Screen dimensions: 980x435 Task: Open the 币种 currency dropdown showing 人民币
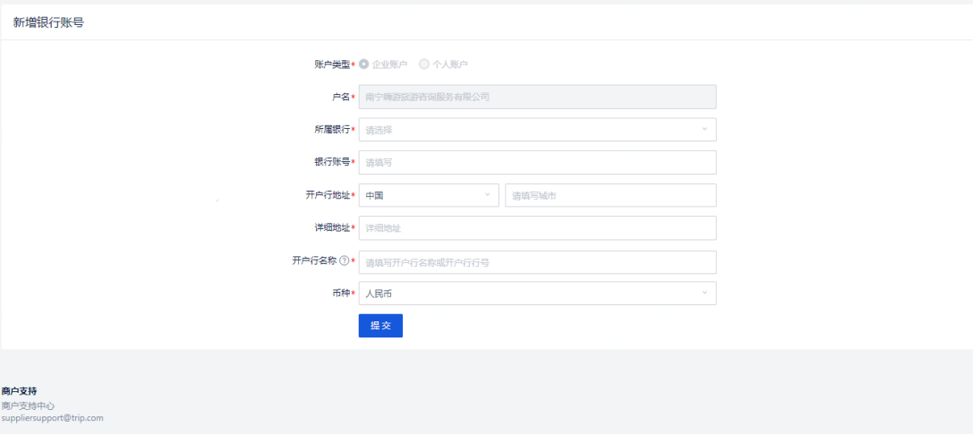(x=537, y=294)
